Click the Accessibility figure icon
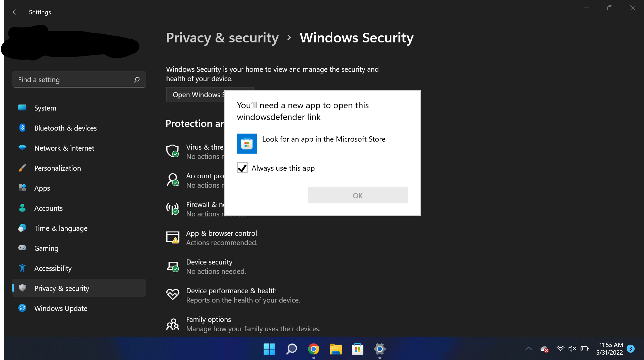The width and height of the screenshot is (644, 360). [x=22, y=268]
